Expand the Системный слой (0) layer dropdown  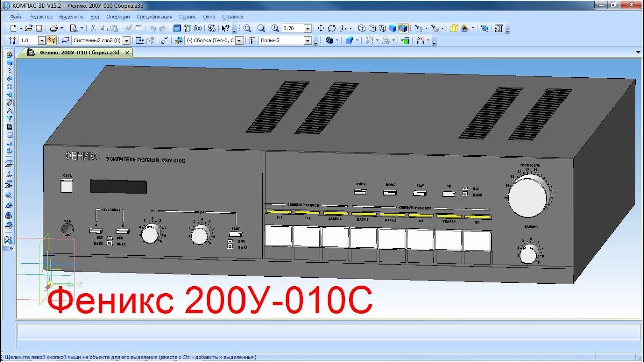pos(126,41)
